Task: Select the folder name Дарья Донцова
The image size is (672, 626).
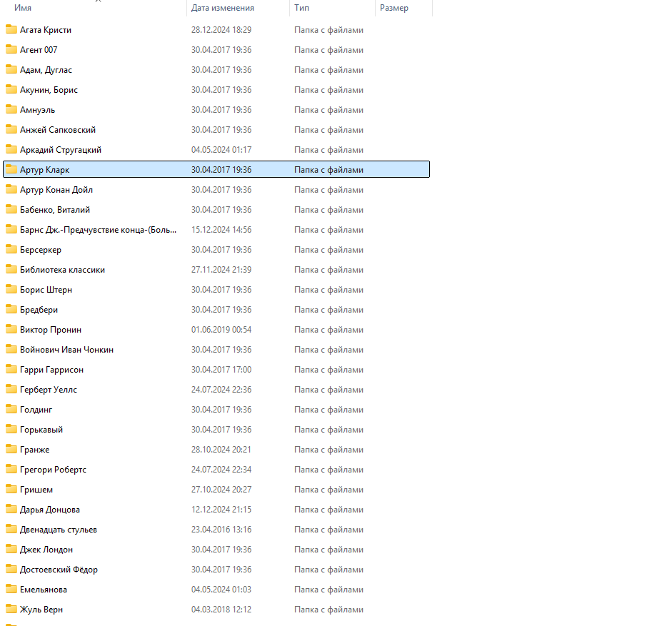Action: (50, 510)
